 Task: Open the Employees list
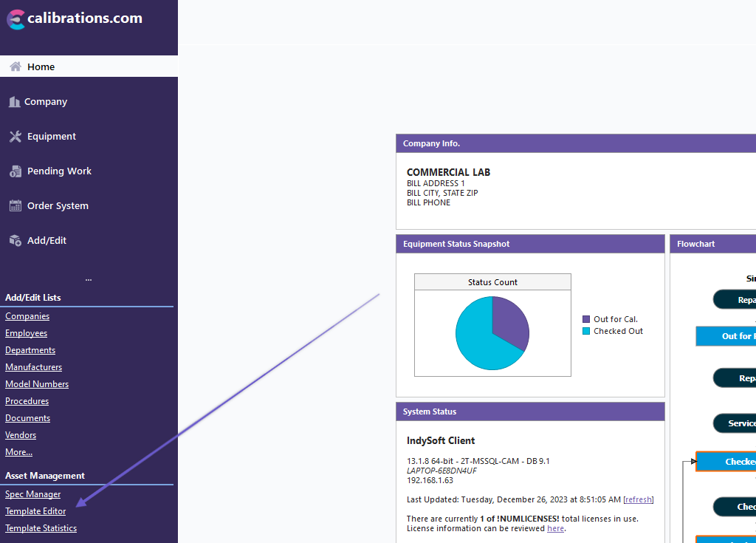(26, 333)
